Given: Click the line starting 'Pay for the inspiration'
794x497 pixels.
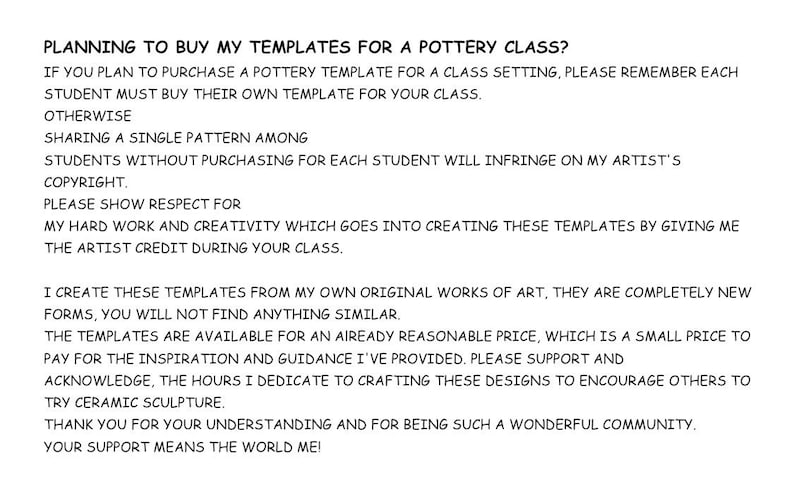Looking at the screenshot, I should click(334, 359).
